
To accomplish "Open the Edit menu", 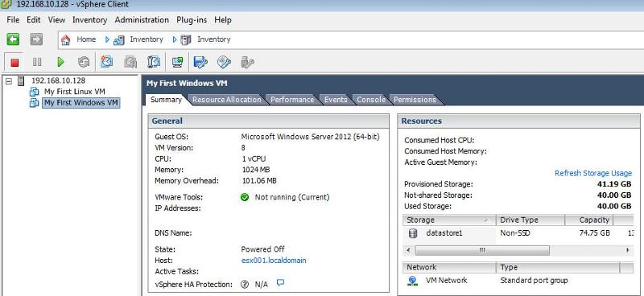I will point(34,19).
